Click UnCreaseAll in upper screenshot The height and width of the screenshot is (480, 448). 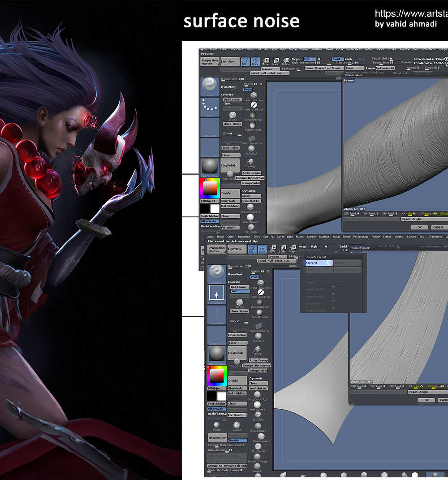click(385, 68)
